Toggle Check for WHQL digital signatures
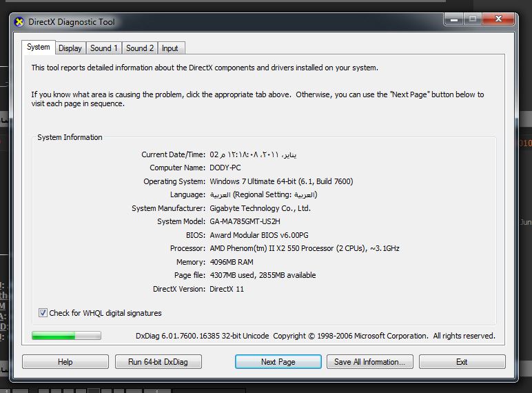532x393 pixels. (x=43, y=312)
